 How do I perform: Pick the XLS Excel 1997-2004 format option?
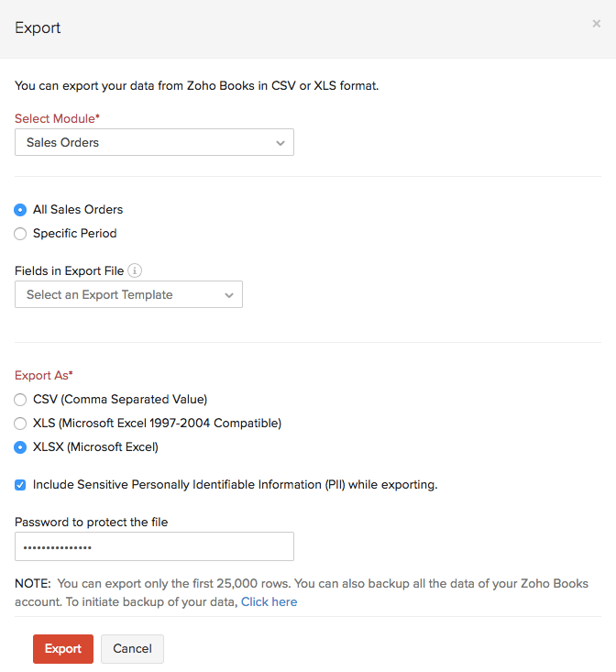[21, 424]
